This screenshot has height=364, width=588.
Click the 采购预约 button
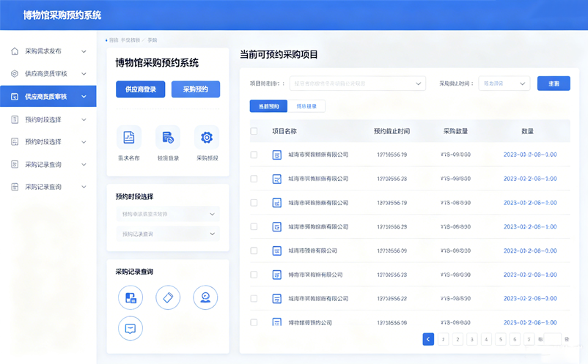195,89
